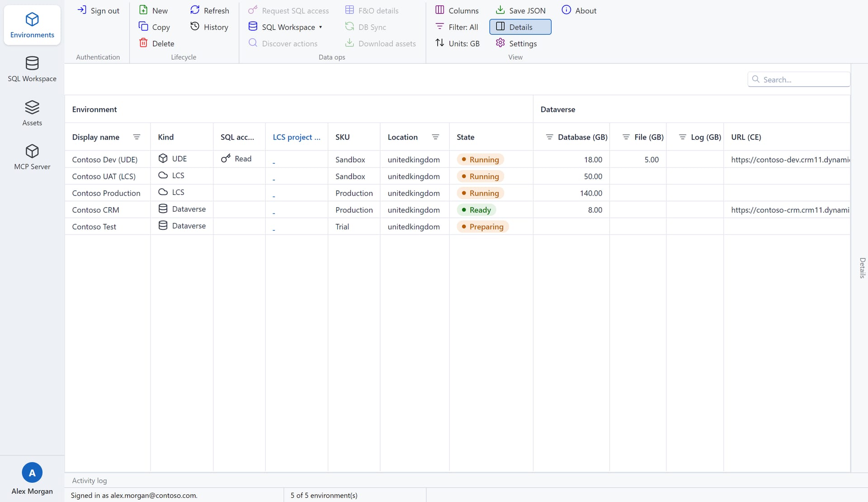This screenshot has width=868, height=502.
Task: Refresh the environment list
Action: coord(210,10)
